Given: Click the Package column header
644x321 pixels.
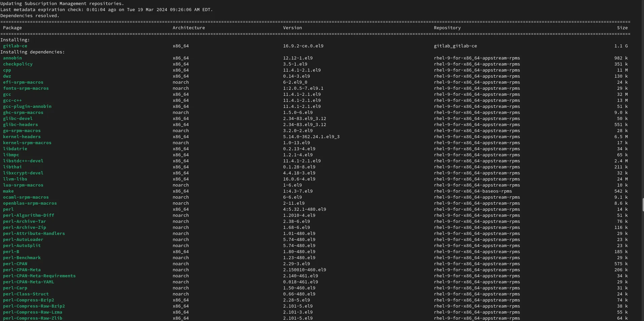Looking at the screenshot, I should 12,28.
